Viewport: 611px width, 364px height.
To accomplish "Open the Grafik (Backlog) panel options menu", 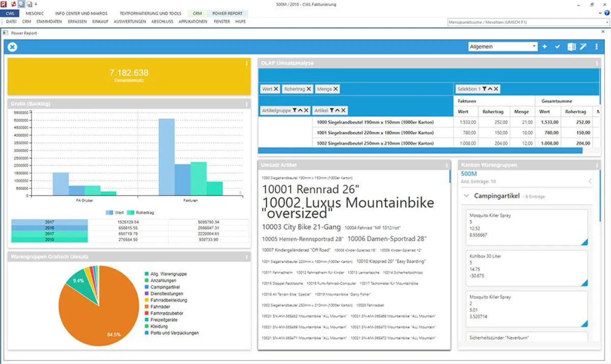I will (x=246, y=104).
